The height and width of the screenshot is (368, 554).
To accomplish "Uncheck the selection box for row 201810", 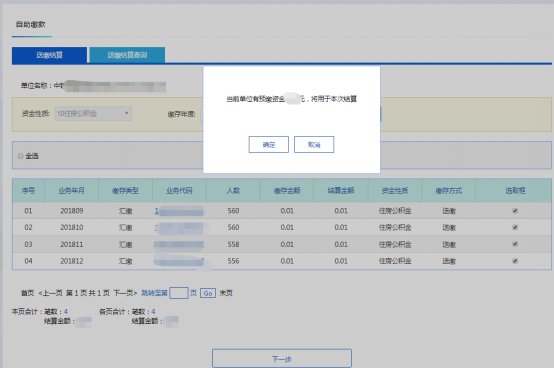I will point(515,227).
